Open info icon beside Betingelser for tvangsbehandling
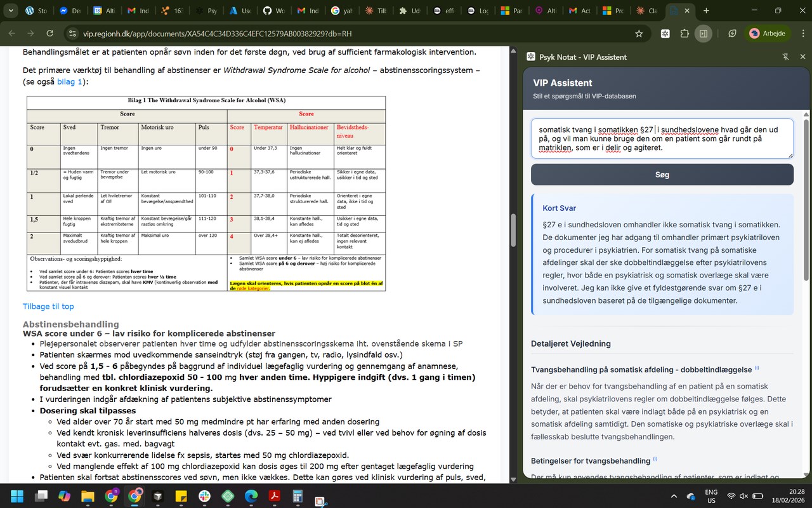This screenshot has width=812, height=508. [655, 459]
